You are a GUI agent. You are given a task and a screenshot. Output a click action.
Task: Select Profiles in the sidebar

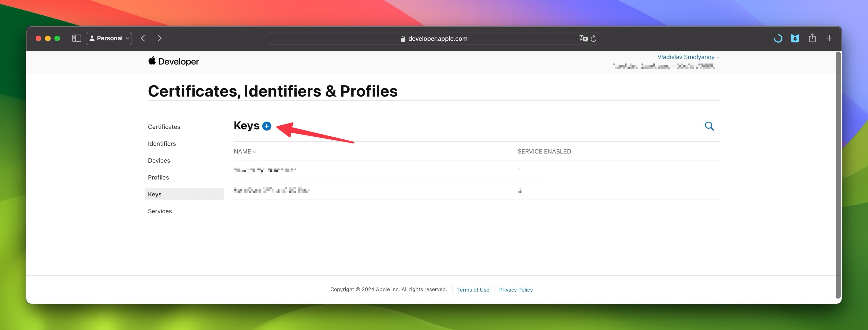(x=158, y=177)
